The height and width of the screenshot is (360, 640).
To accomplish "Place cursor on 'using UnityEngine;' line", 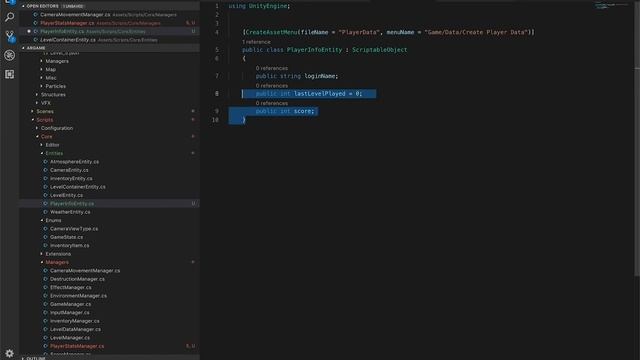I will point(259,6).
